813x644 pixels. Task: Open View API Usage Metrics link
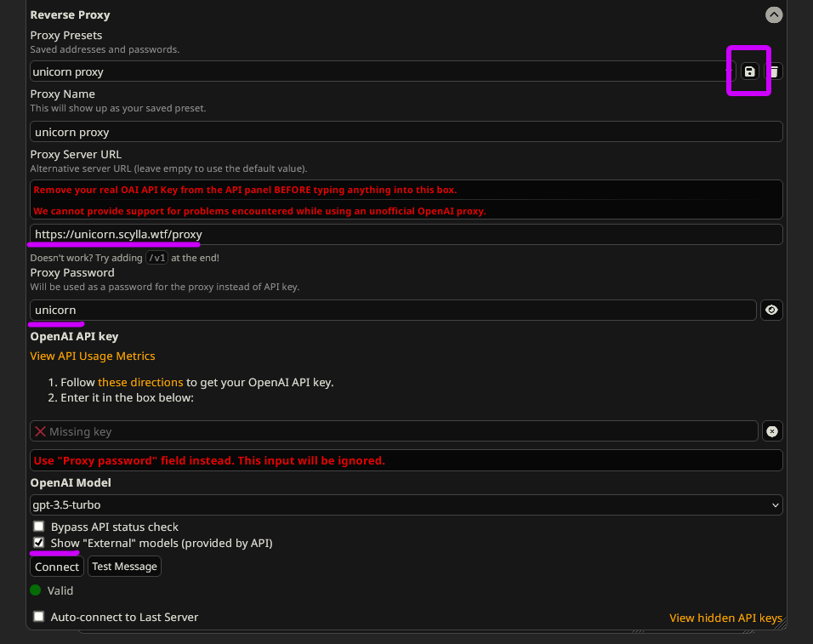[x=93, y=356]
